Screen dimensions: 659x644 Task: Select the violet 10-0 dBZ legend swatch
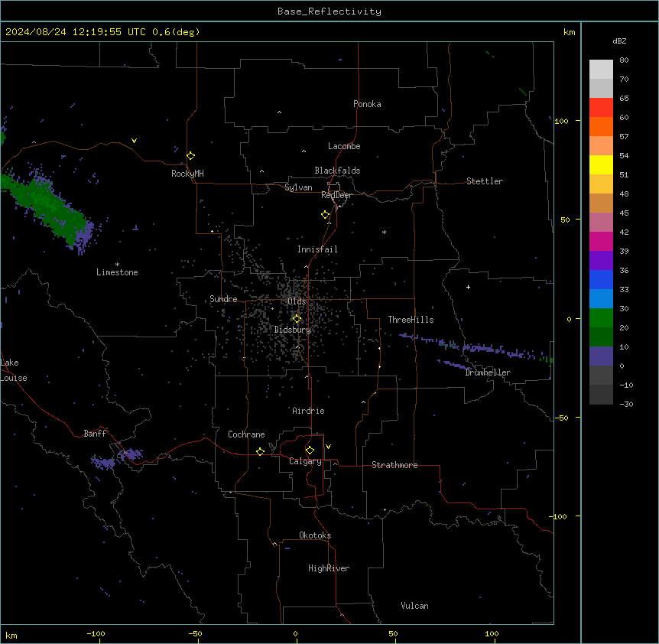coord(601,356)
